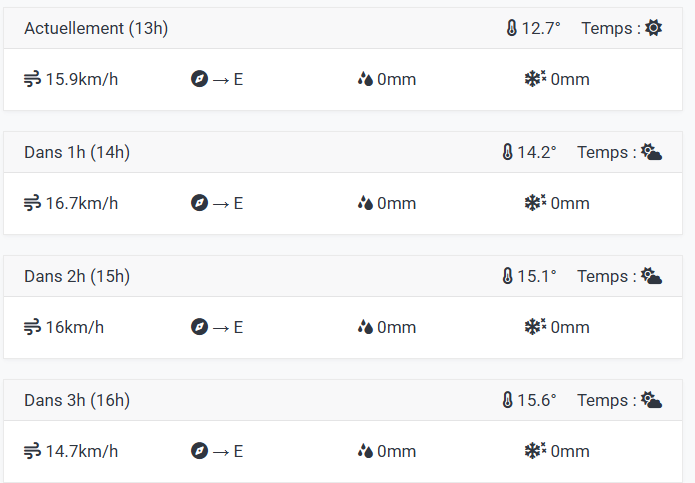Click partly cloudy icon for Dans 3h

[652, 400]
